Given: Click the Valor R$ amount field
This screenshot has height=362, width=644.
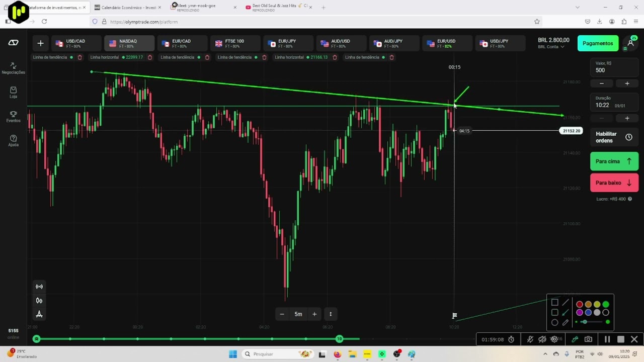Looking at the screenshot, I should pyautogui.click(x=614, y=67).
